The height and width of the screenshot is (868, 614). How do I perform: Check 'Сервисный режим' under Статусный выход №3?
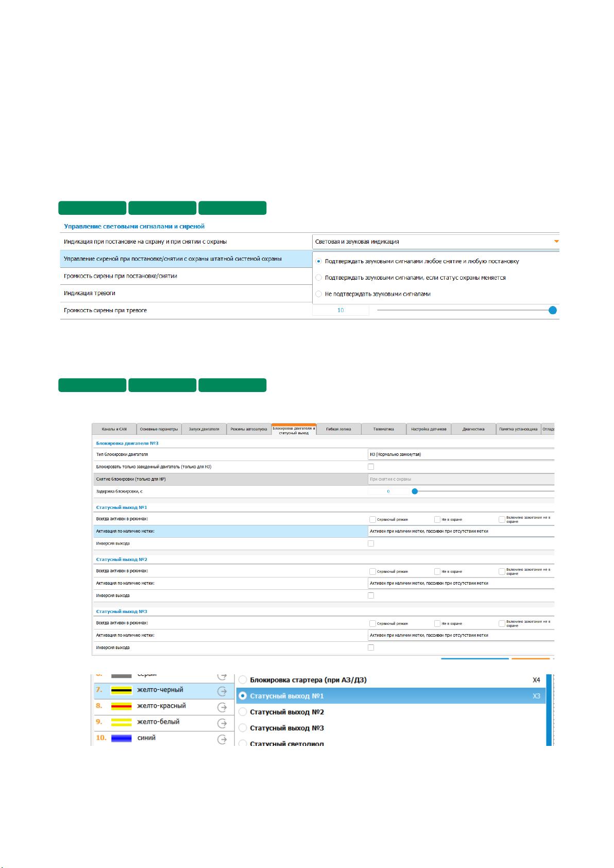click(372, 623)
